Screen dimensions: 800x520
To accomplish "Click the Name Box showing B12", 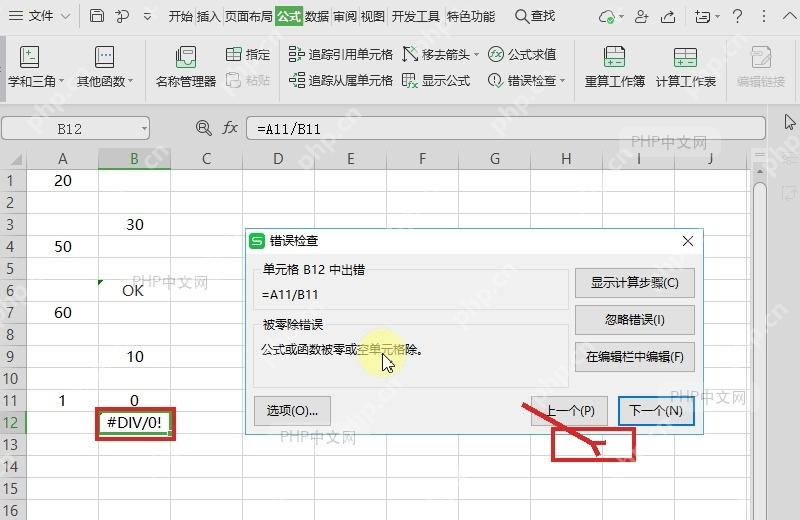I will point(70,129).
